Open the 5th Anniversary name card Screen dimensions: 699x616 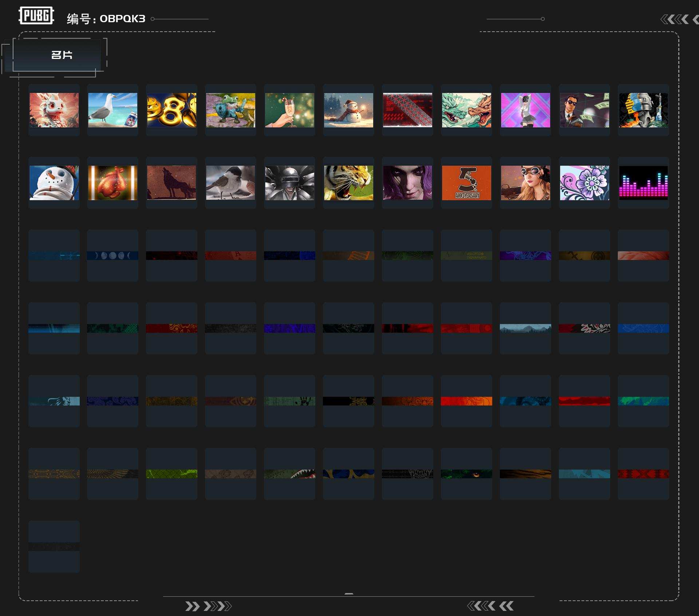point(467,183)
